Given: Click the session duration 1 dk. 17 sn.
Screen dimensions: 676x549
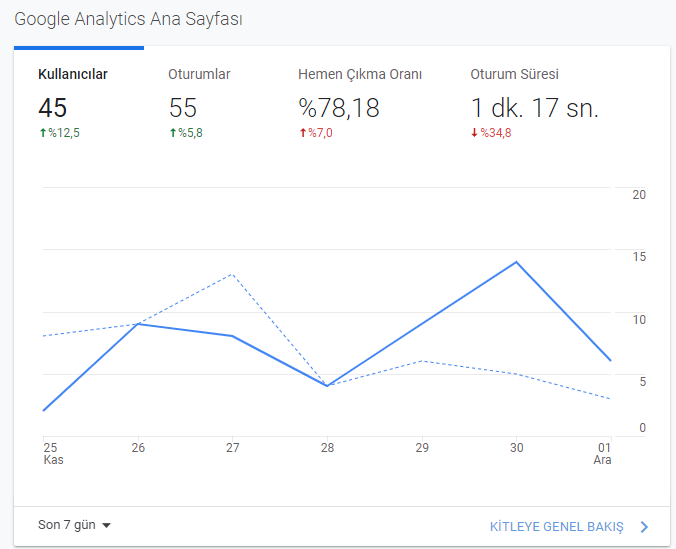Looking at the screenshot, I should pyautogui.click(x=535, y=107).
